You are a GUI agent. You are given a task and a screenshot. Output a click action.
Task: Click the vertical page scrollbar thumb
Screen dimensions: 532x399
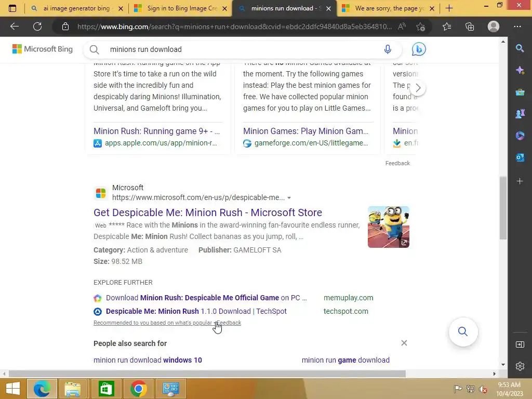click(x=503, y=208)
